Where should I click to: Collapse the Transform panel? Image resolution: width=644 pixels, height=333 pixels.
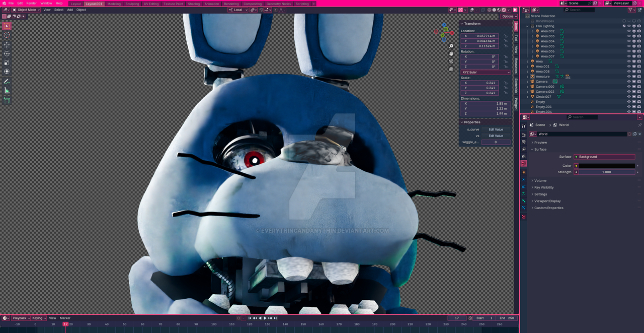point(472,24)
